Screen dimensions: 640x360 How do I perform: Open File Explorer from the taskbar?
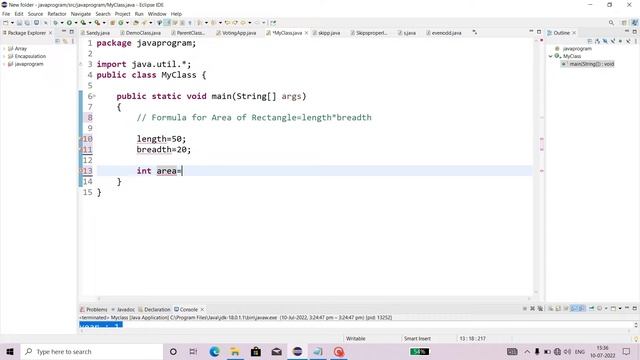pyautogui.click(x=235, y=351)
